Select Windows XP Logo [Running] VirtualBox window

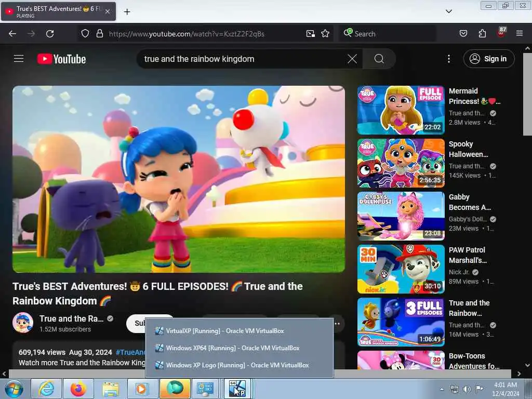[240, 365]
